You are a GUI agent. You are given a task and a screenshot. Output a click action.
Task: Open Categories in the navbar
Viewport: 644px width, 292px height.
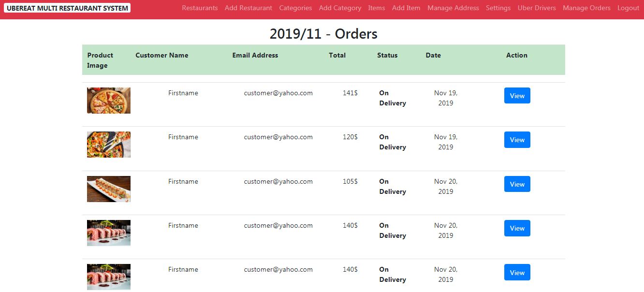[x=295, y=8]
